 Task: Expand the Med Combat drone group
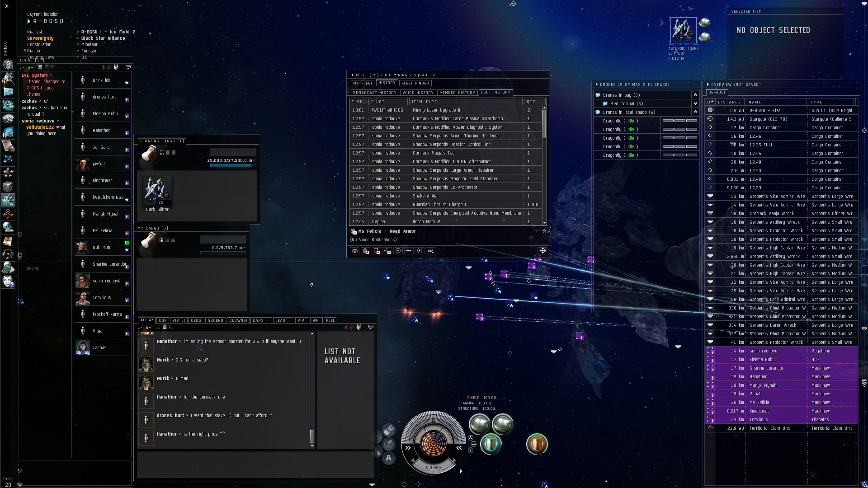coord(695,103)
